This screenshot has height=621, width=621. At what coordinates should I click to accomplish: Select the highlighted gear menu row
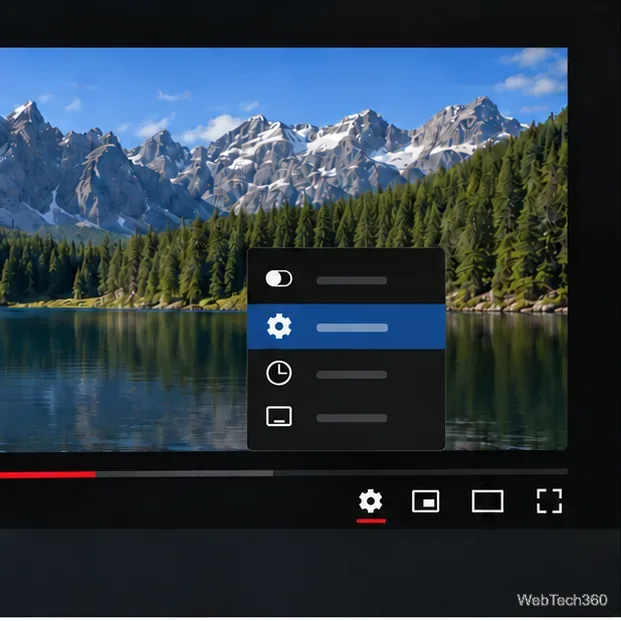(346, 327)
